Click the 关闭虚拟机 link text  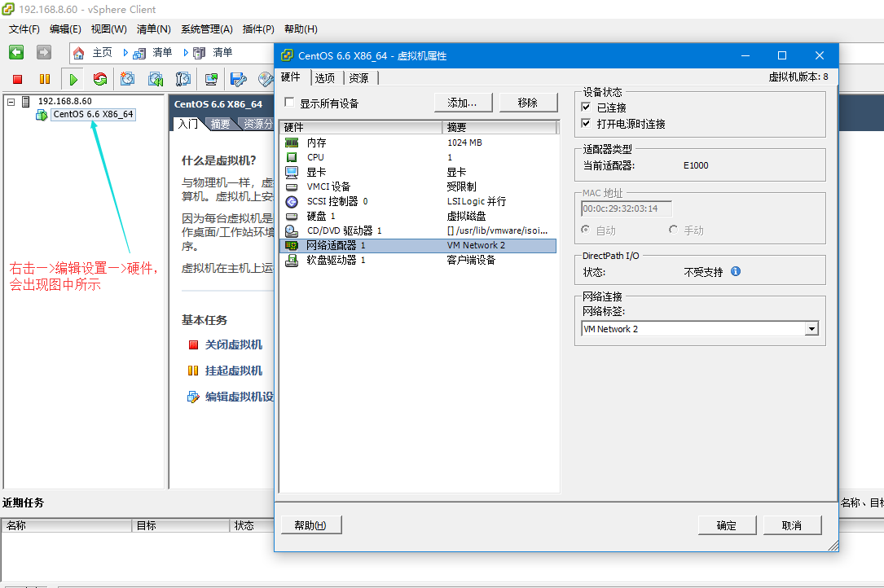tap(233, 344)
